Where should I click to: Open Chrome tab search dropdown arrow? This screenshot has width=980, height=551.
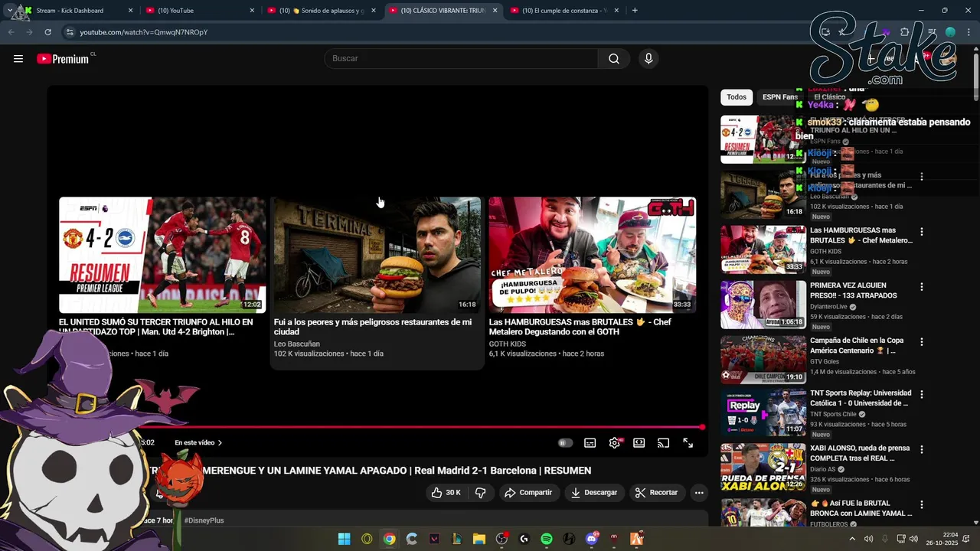pyautogui.click(x=9, y=11)
